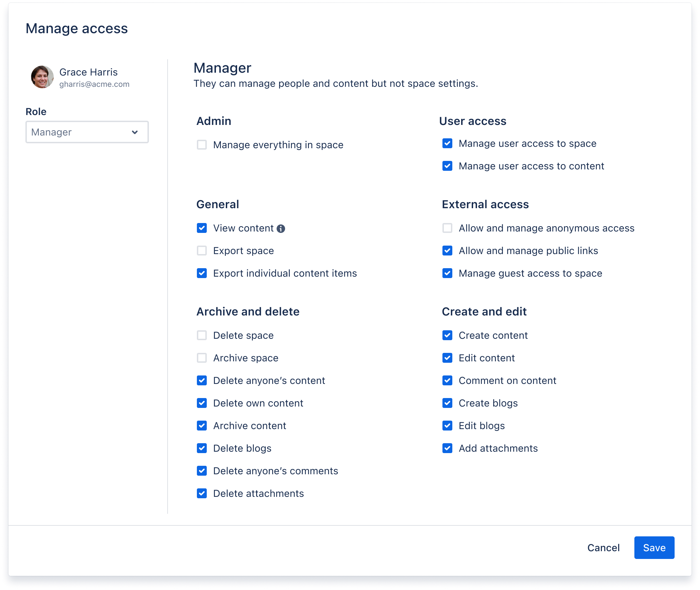Click Cancel to discard changes
This screenshot has width=700, height=590.
point(604,548)
